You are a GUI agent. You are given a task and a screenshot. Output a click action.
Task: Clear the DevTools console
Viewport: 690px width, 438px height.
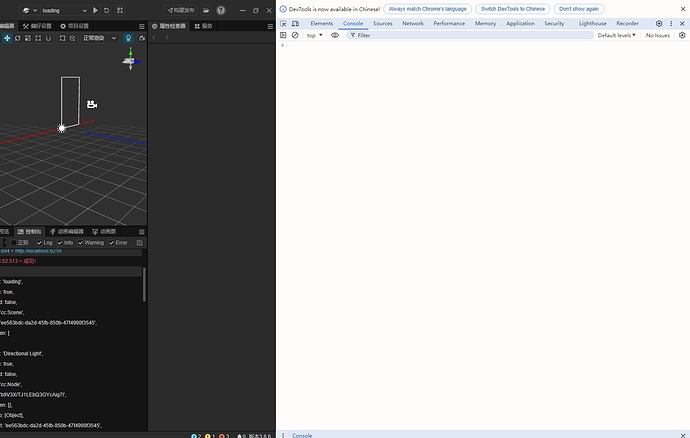(x=295, y=35)
